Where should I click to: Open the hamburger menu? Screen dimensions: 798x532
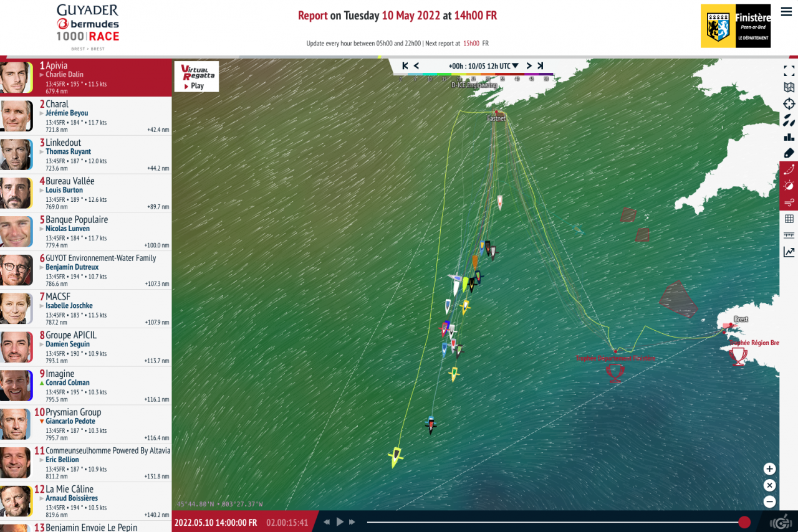pos(786,12)
